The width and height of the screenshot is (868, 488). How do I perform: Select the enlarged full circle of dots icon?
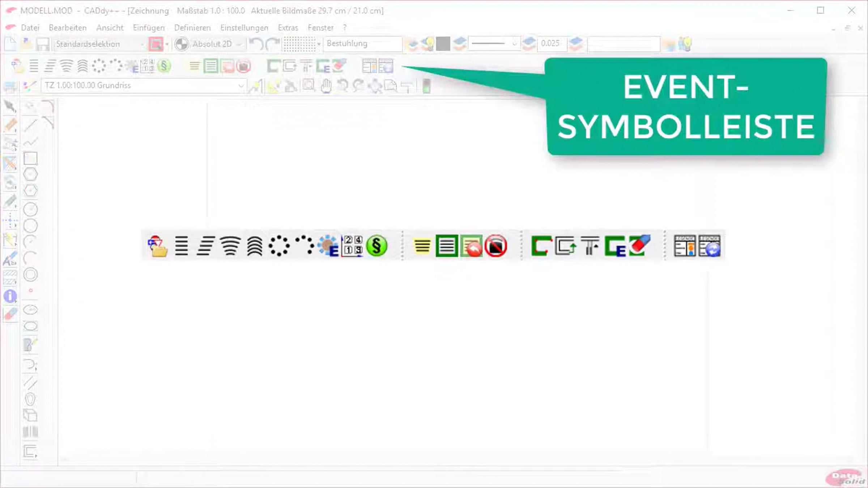[x=279, y=246]
